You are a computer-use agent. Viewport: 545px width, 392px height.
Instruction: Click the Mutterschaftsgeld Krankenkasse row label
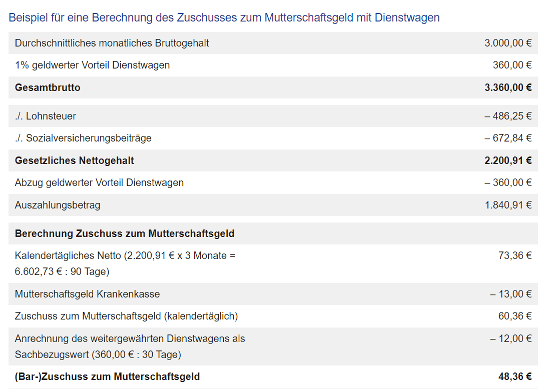point(88,294)
